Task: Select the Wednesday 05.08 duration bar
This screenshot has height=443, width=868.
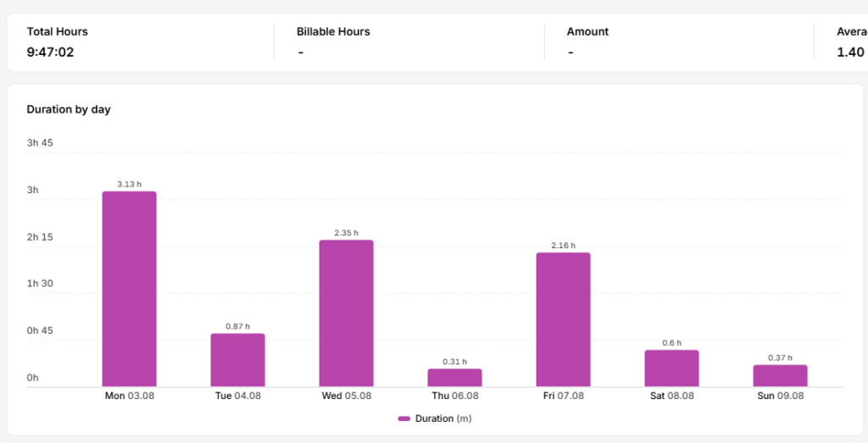Action: pyautogui.click(x=346, y=313)
